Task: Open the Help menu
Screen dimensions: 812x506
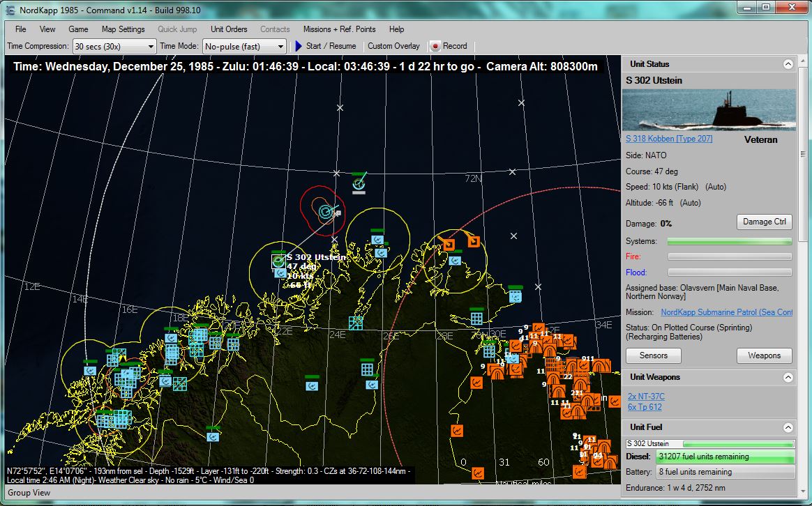Action: coord(397,29)
